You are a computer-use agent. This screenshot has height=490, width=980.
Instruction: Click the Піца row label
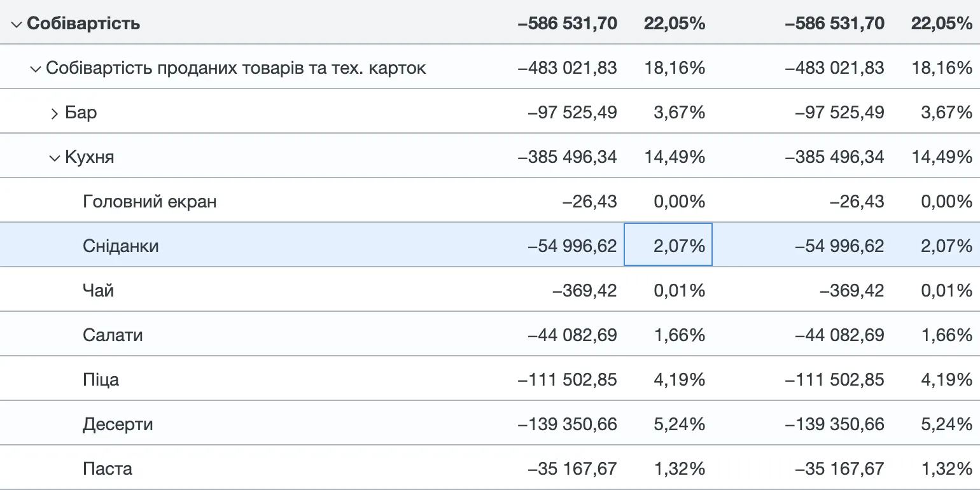(101, 380)
